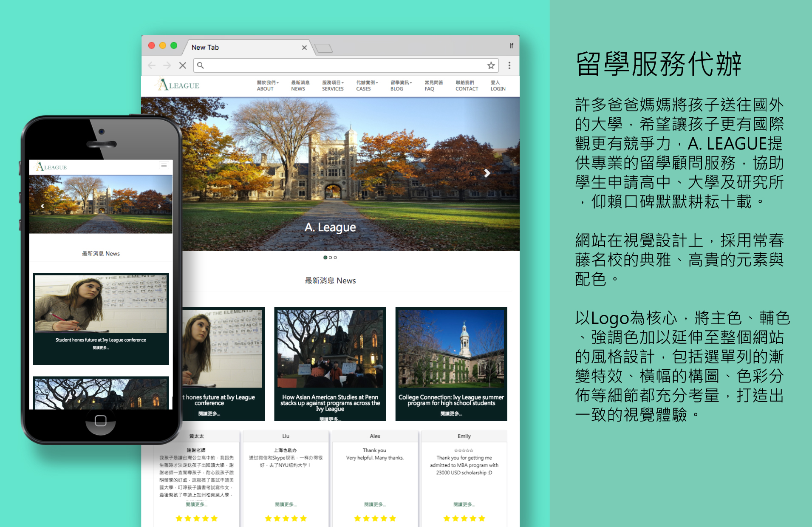Click the browser back arrow
This screenshot has width=812, height=527.
tap(152, 65)
